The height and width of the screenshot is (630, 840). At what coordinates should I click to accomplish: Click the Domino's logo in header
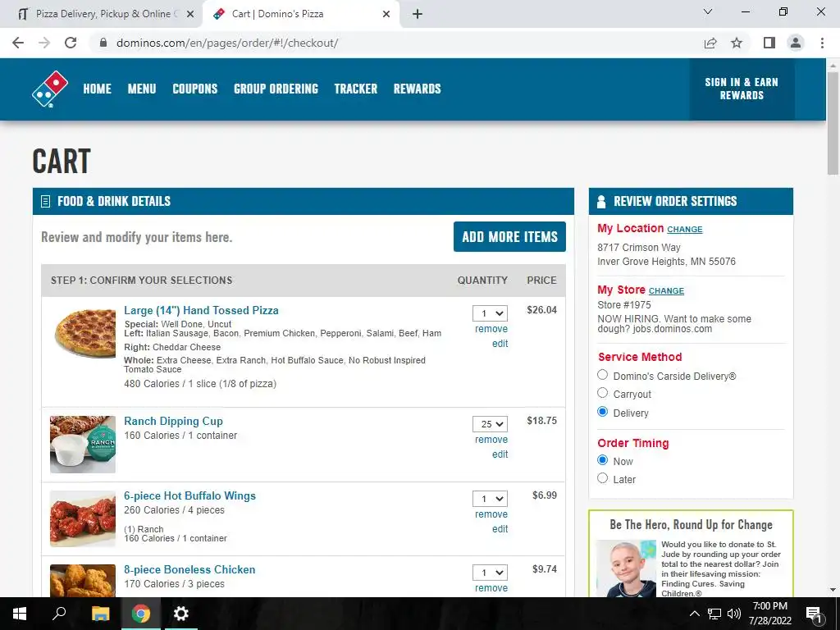(x=50, y=89)
